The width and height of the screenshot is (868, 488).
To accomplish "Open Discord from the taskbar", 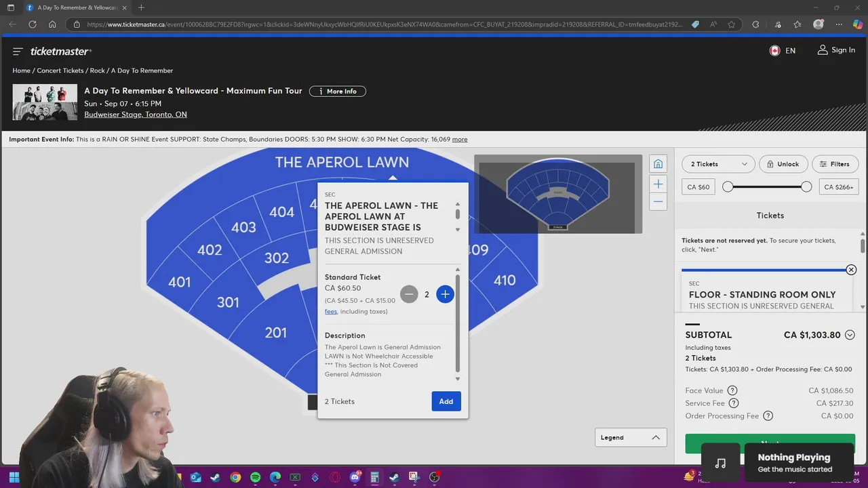I will tap(355, 477).
